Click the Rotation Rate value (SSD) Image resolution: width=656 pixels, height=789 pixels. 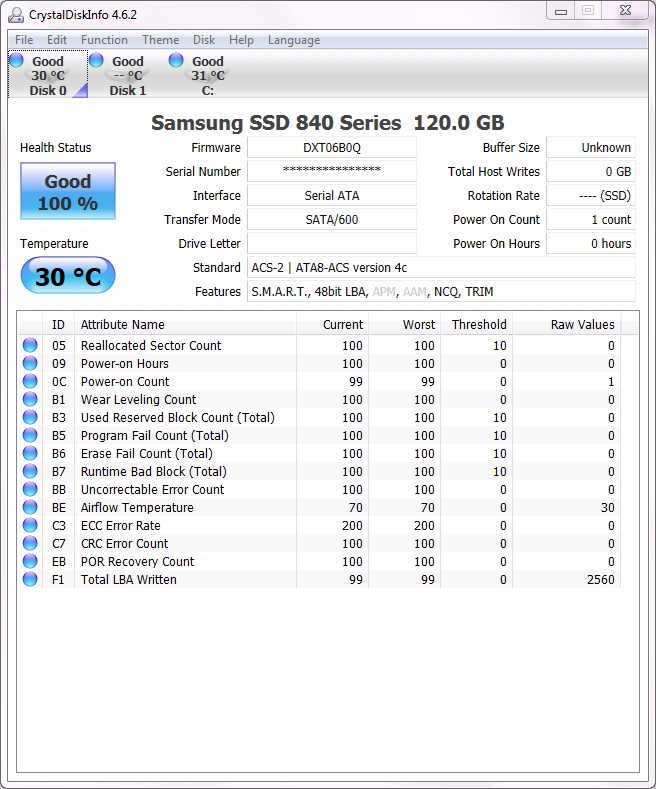591,195
